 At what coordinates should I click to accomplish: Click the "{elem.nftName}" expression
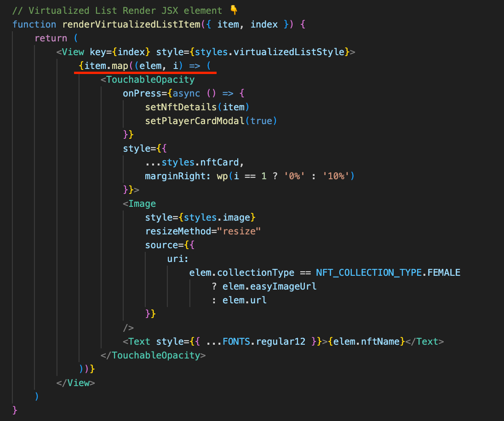coord(367,341)
